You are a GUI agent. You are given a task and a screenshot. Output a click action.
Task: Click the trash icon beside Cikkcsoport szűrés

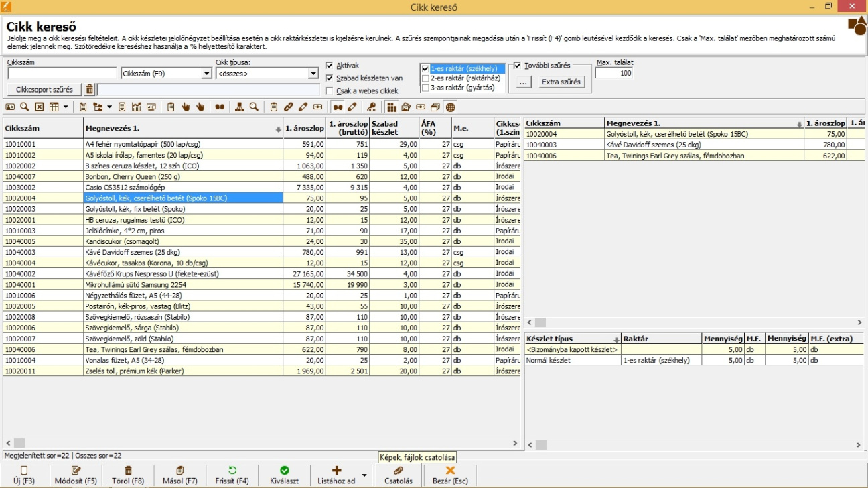(90, 90)
